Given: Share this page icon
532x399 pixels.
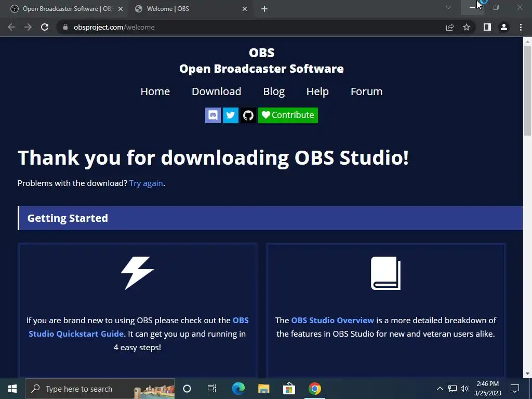Looking at the screenshot, I should tap(450, 27).
